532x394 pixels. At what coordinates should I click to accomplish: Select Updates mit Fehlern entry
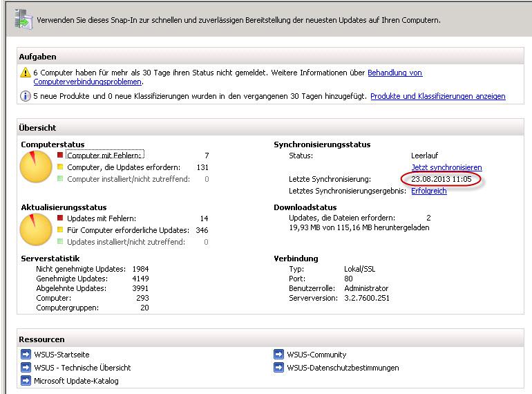click(x=102, y=218)
